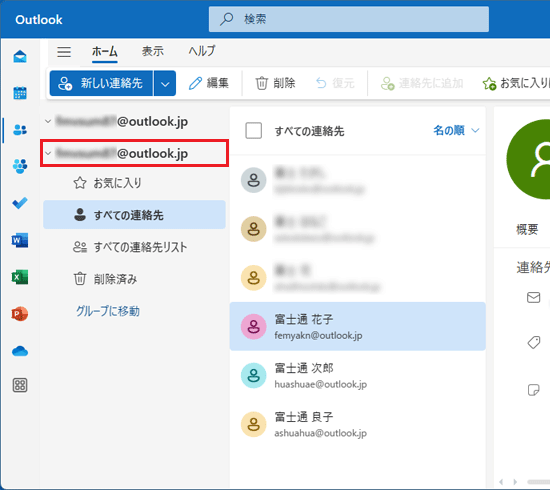Click the envelope icon in contact details

534,297
